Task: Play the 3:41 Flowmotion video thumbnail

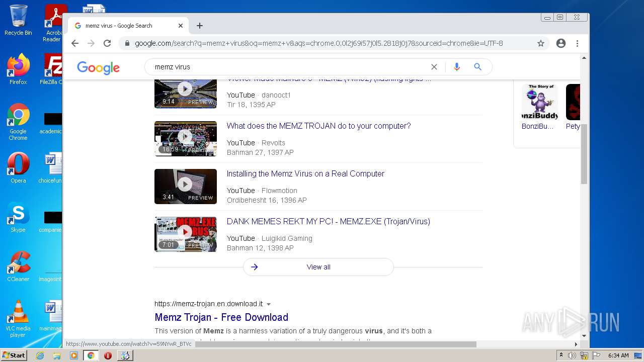Action: coord(186,187)
